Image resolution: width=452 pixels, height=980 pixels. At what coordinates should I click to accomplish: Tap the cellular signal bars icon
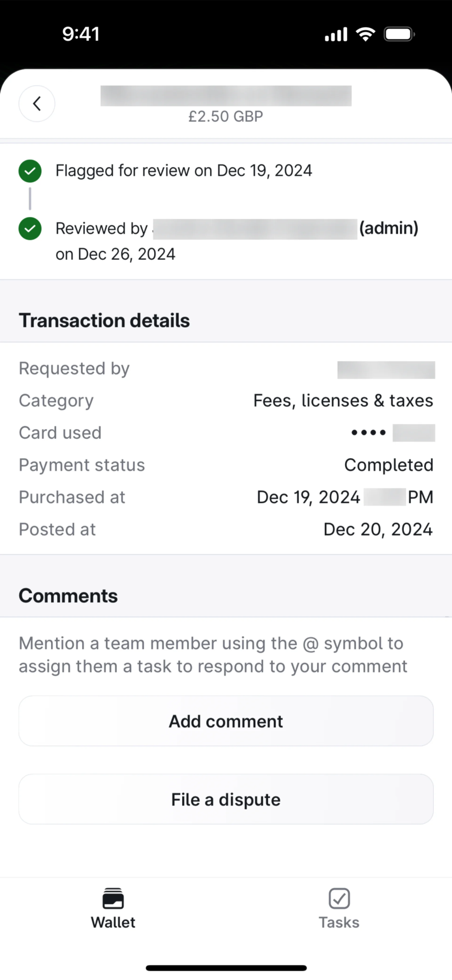(336, 34)
